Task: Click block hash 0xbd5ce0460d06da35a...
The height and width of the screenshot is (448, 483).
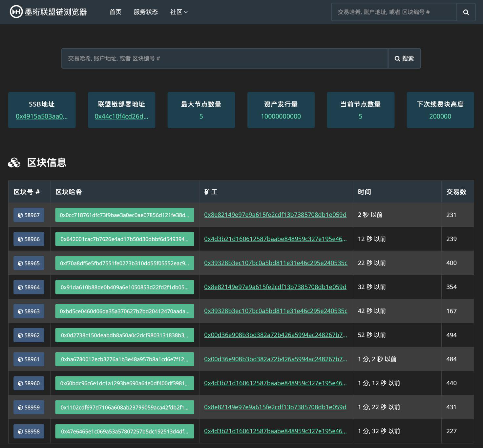Action: pyautogui.click(x=124, y=311)
